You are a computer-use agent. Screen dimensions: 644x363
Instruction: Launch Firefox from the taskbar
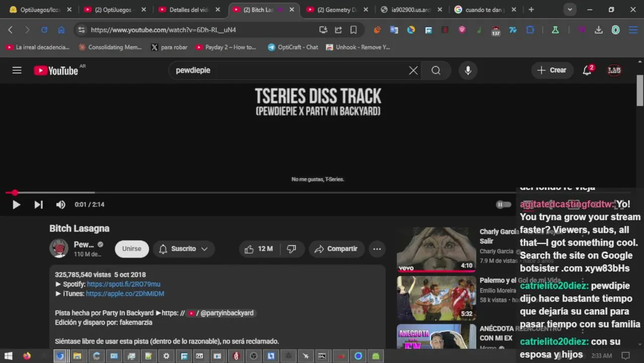point(27,356)
